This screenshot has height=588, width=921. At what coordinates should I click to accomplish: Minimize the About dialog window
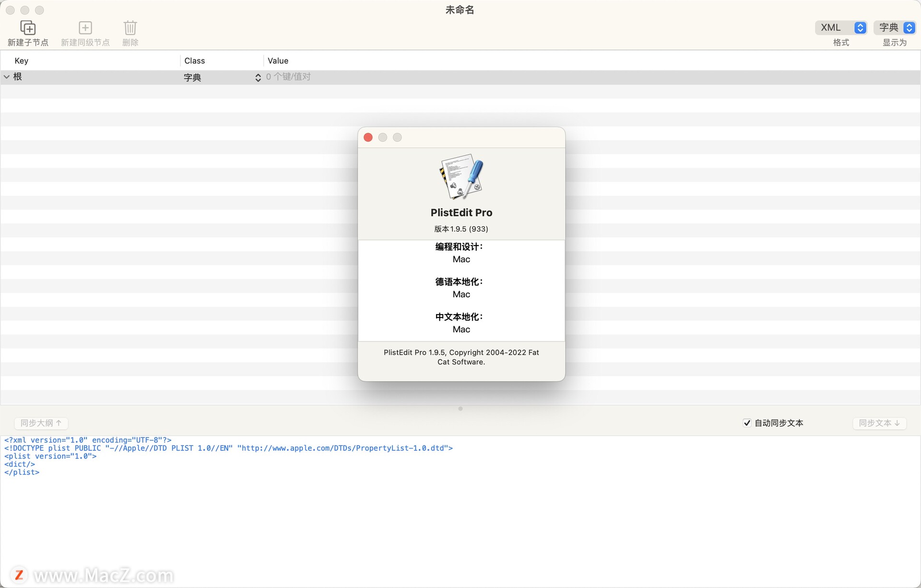[x=383, y=138]
